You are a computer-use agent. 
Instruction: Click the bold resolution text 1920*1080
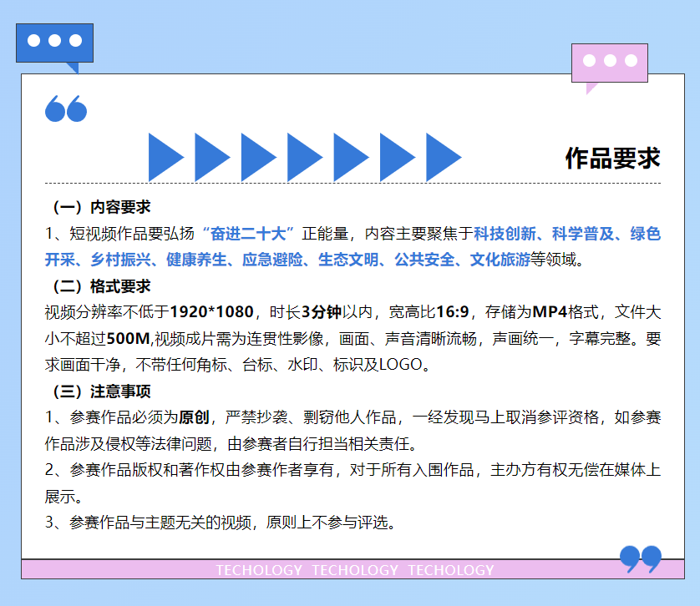click(211, 313)
